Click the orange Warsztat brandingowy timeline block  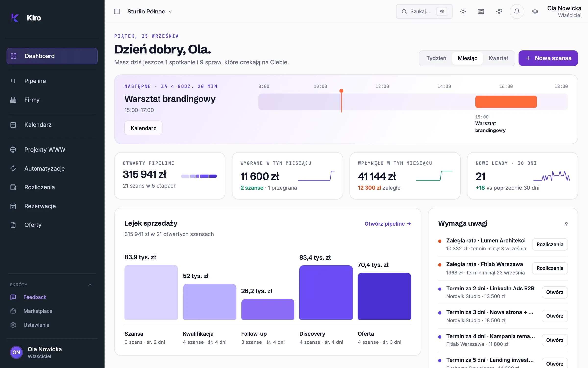pyautogui.click(x=506, y=102)
